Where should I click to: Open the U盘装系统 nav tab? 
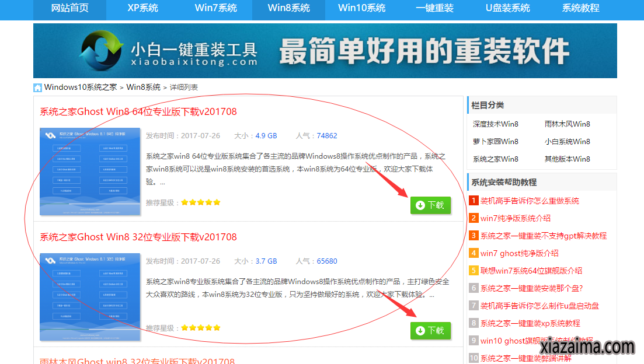point(507,8)
